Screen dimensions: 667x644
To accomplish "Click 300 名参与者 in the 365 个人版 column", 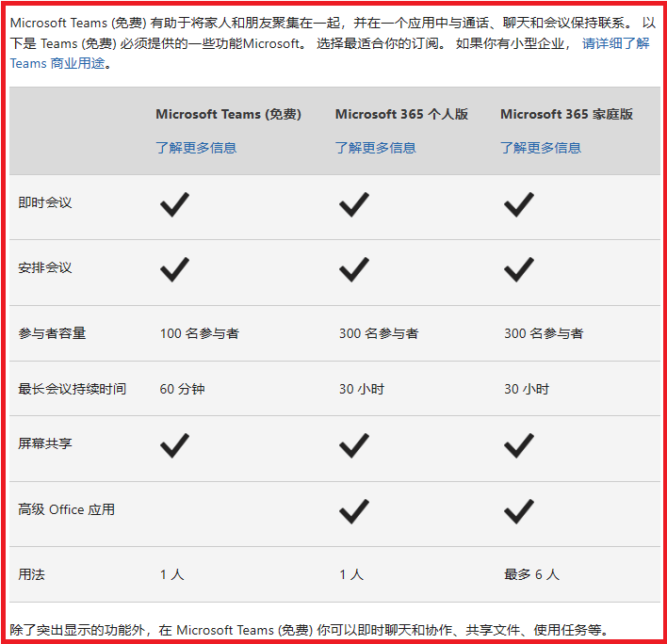I will pos(379,333).
